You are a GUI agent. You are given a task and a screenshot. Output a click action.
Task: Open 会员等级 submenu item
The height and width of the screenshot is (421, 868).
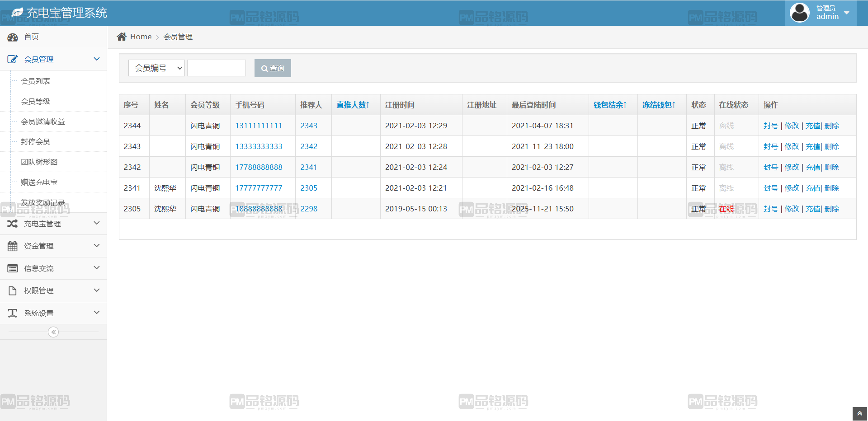point(36,101)
